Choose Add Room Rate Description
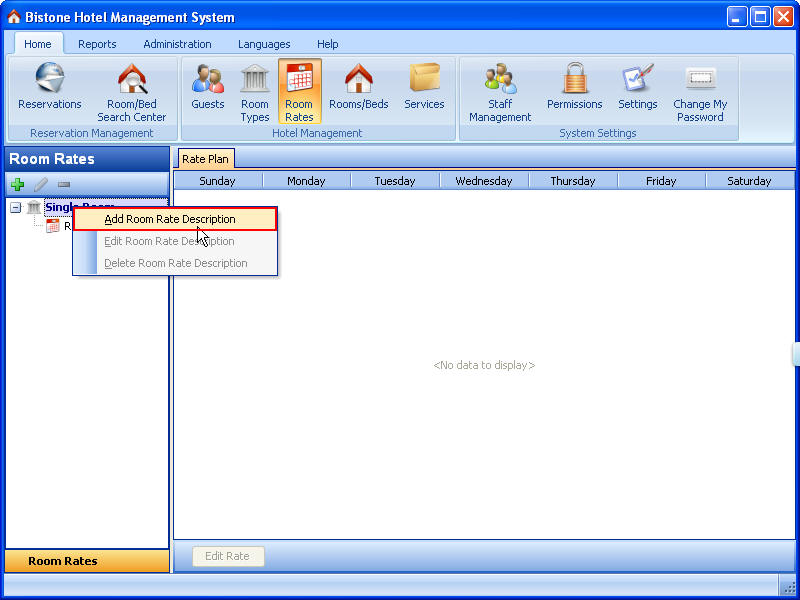The image size is (800, 600). [x=170, y=219]
